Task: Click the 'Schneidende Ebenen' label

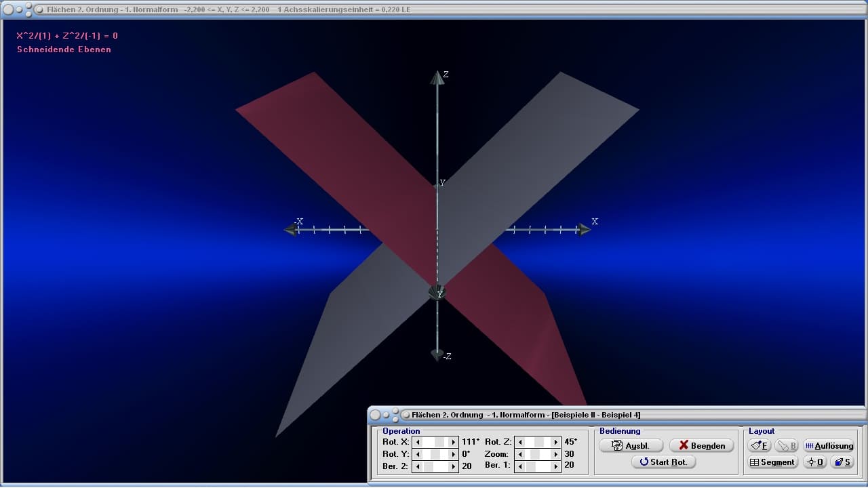Action: click(x=64, y=49)
